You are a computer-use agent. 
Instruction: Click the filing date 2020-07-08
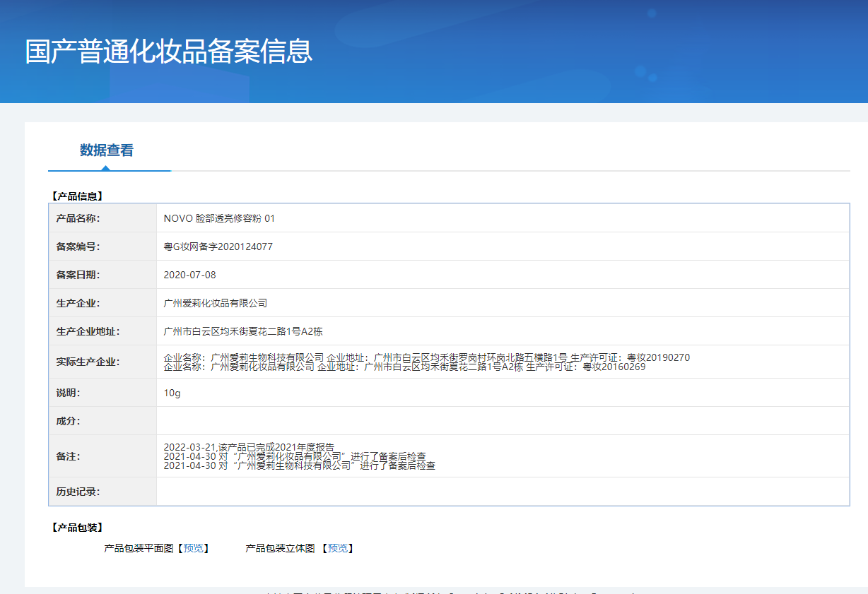pos(189,275)
